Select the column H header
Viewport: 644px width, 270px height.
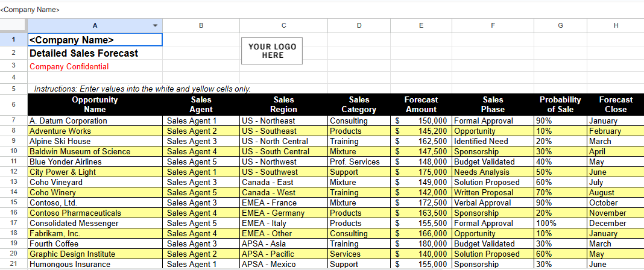pyautogui.click(x=615, y=25)
